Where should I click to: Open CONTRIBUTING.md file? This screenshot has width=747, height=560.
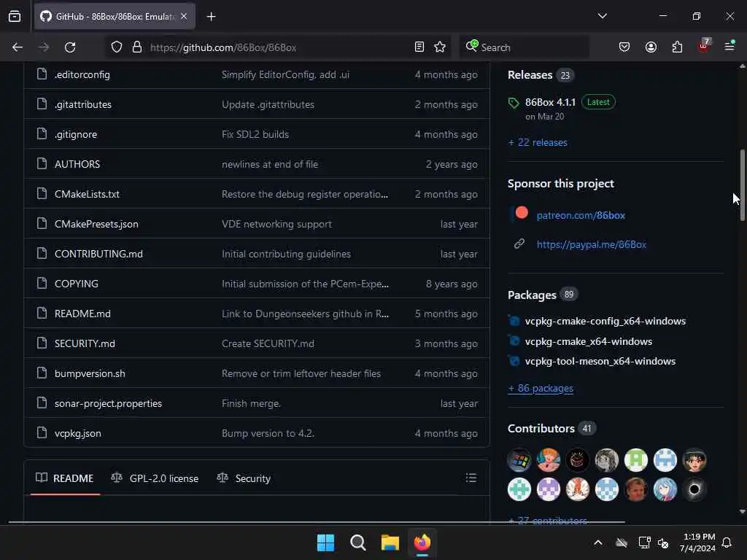point(98,254)
